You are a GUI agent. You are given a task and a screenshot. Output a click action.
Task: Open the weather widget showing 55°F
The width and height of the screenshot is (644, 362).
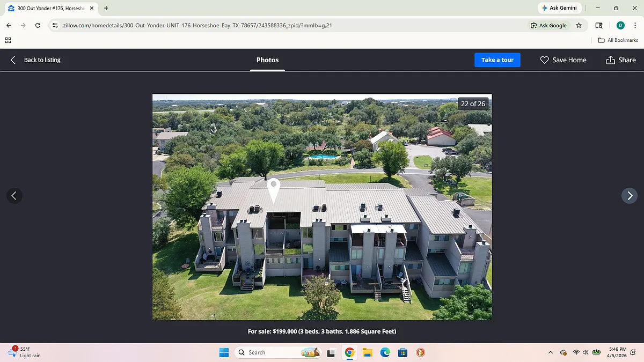pos(25,352)
